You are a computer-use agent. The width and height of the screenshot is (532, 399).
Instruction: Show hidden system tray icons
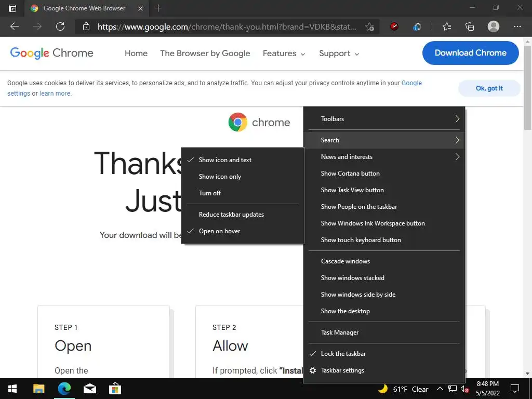coord(440,389)
